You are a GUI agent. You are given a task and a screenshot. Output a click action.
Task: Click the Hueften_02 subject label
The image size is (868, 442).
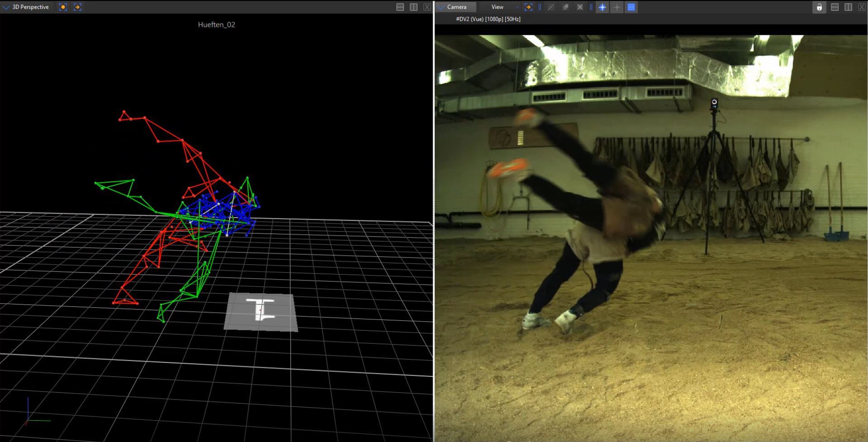click(216, 25)
